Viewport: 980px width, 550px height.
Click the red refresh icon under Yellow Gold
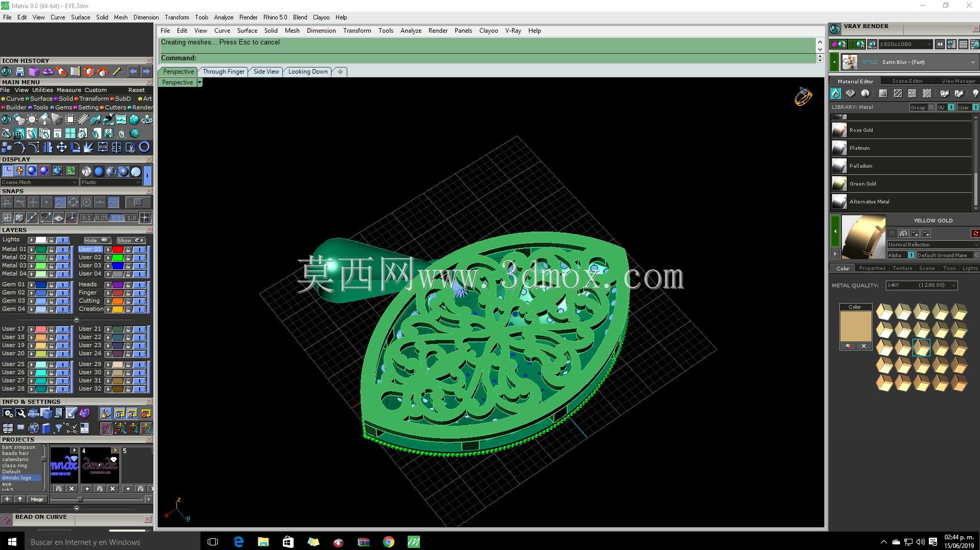pyautogui.click(x=975, y=234)
